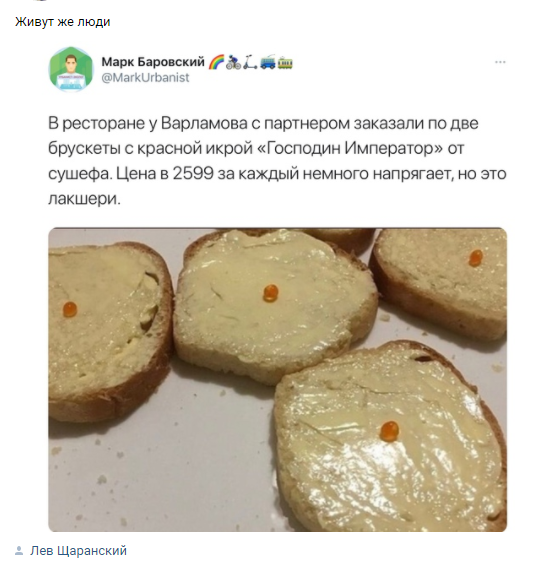Click the kick scooter emoji
This screenshot has height=569, width=537.
[250, 62]
